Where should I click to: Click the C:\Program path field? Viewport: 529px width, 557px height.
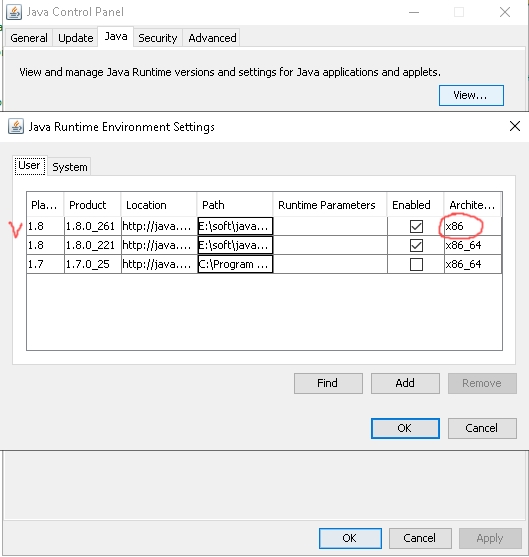click(x=235, y=264)
